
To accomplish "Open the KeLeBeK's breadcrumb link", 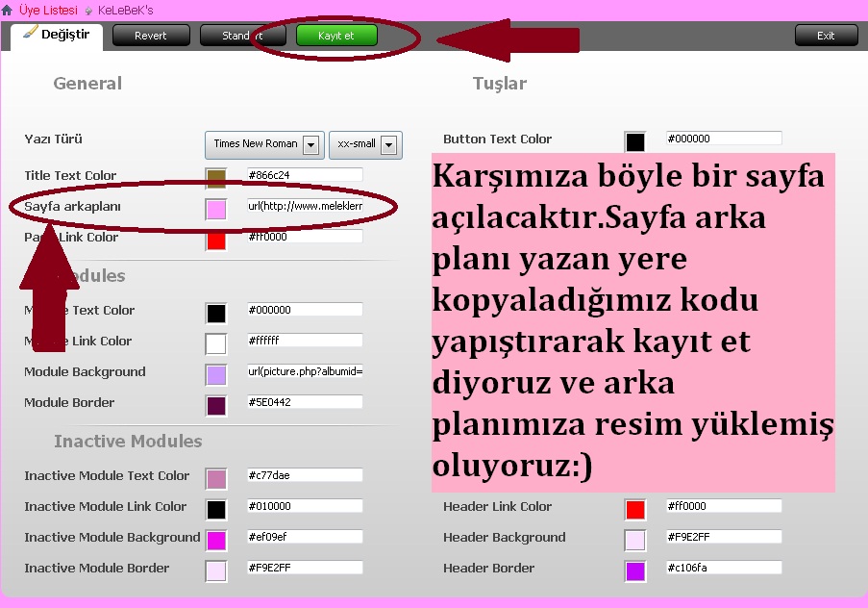I will tap(125, 10).
